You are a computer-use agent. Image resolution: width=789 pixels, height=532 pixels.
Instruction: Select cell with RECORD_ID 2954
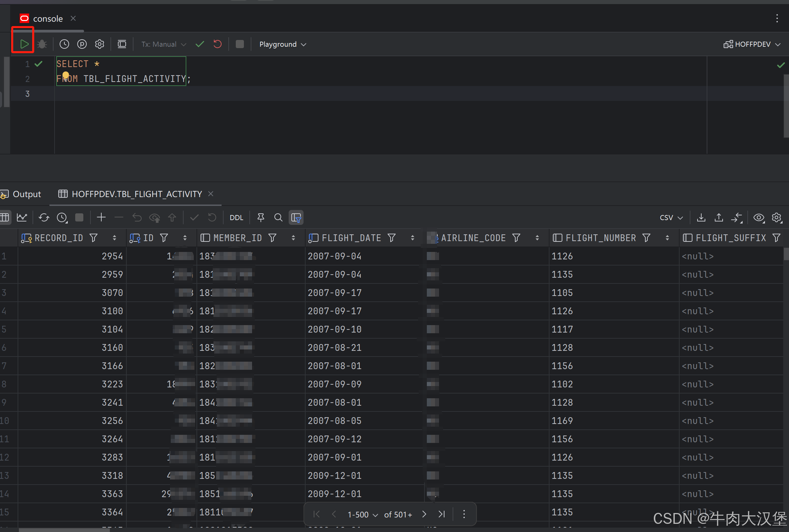[72, 256]
